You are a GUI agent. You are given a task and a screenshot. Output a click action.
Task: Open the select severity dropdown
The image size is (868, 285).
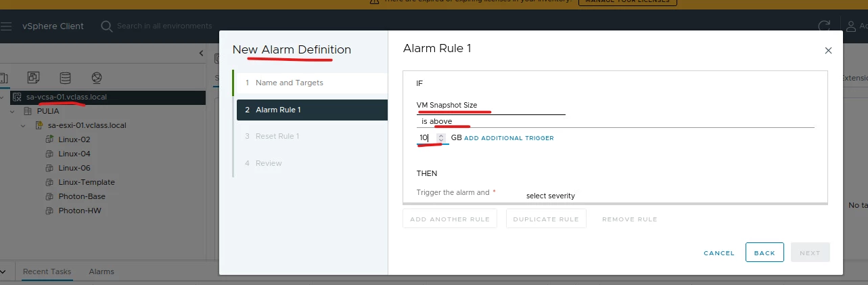click(x=551, y=196)
